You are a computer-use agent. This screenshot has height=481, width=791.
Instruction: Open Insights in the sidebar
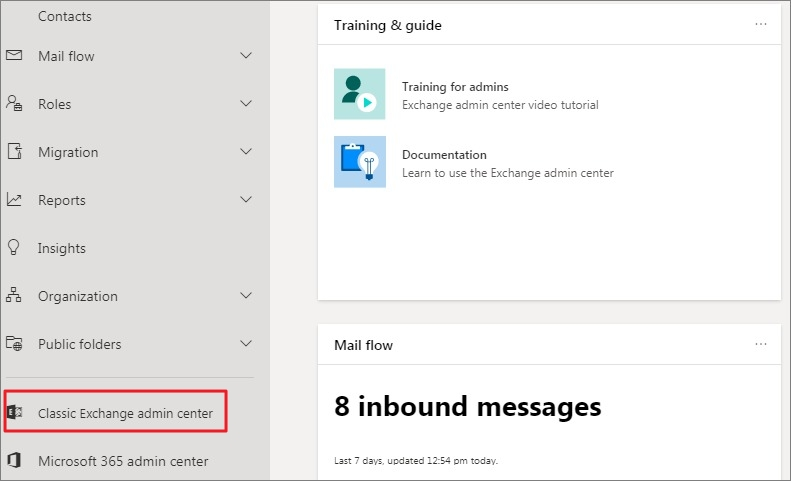click(x=62, y=248)
